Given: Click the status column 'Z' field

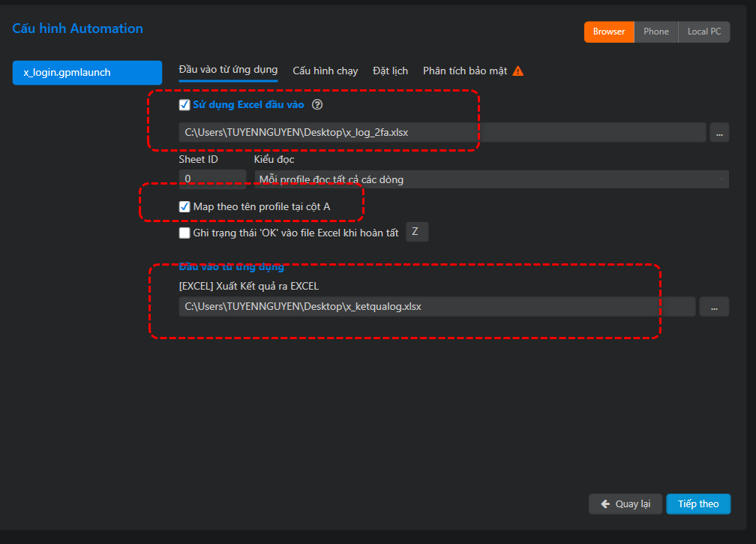Looking at the screenshot, I should pos(416,232).
